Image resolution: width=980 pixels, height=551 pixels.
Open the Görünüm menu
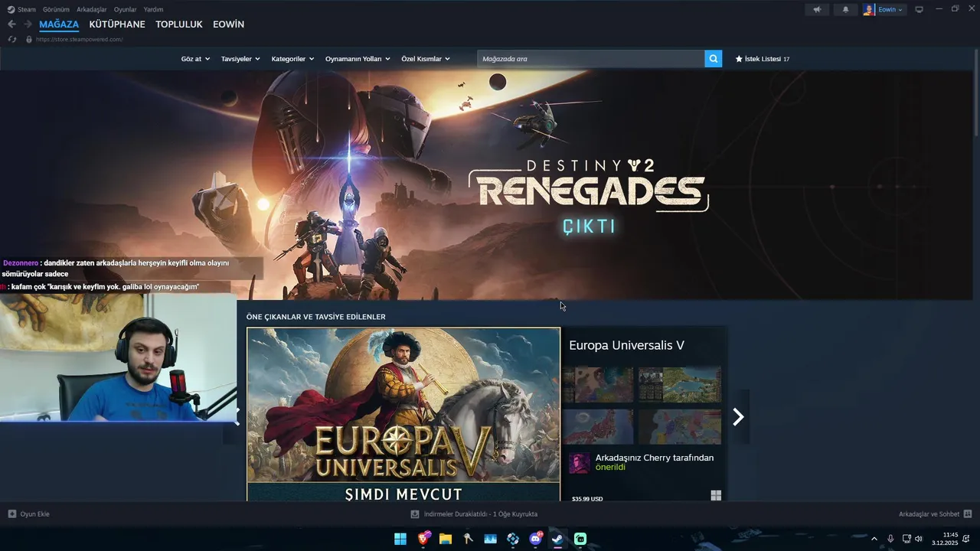56,9
